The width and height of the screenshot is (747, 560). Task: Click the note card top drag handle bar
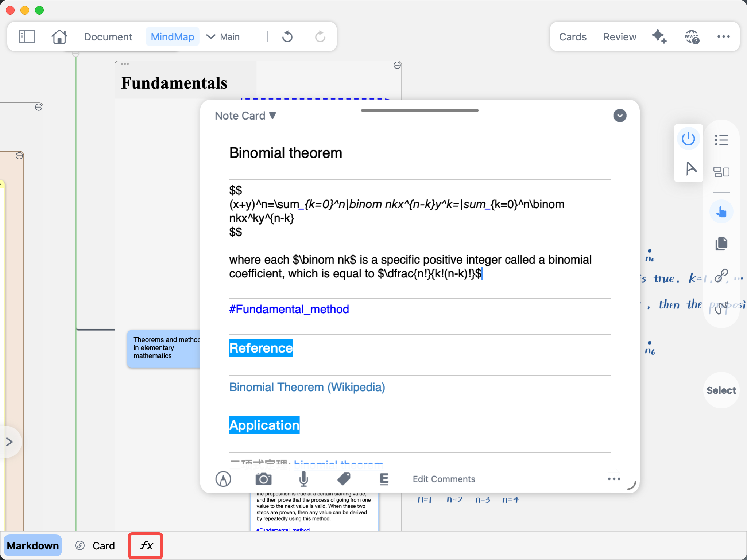[419, 110]
